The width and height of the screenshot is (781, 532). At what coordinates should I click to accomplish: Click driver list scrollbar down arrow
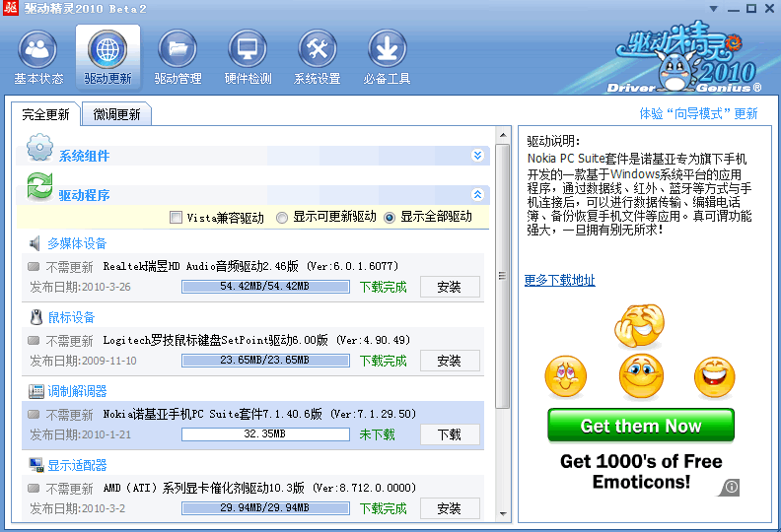[503, 514]
